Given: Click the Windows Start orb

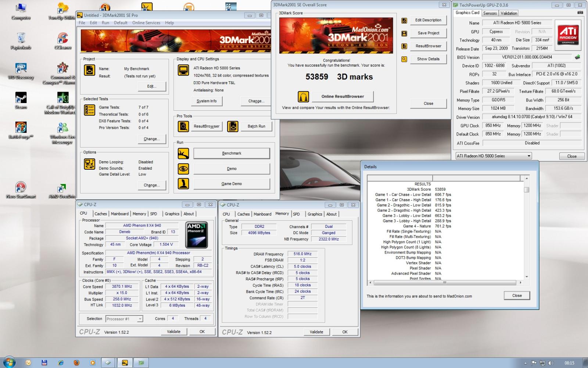Looking at the screenshot, I should point(8,362).
